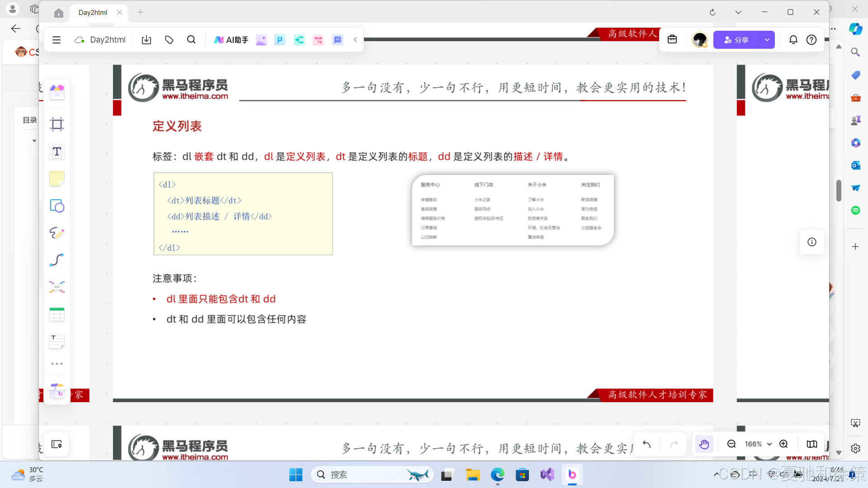
Task: Expand the 分享 button dropdown arrow
Action: coord(767,40)
